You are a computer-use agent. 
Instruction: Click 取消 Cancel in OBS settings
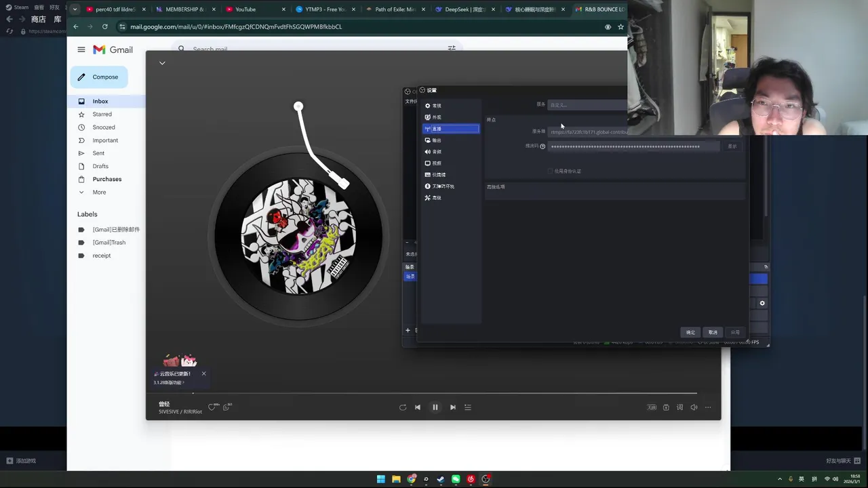pos(713,332)
